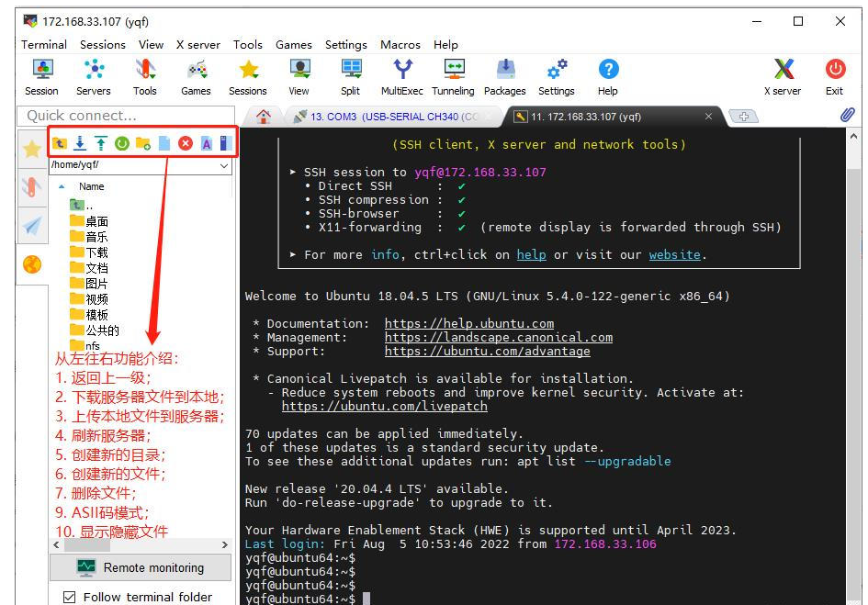Create a new folder in SFTP browser
The image size is (868, 605).
[142, 143]
